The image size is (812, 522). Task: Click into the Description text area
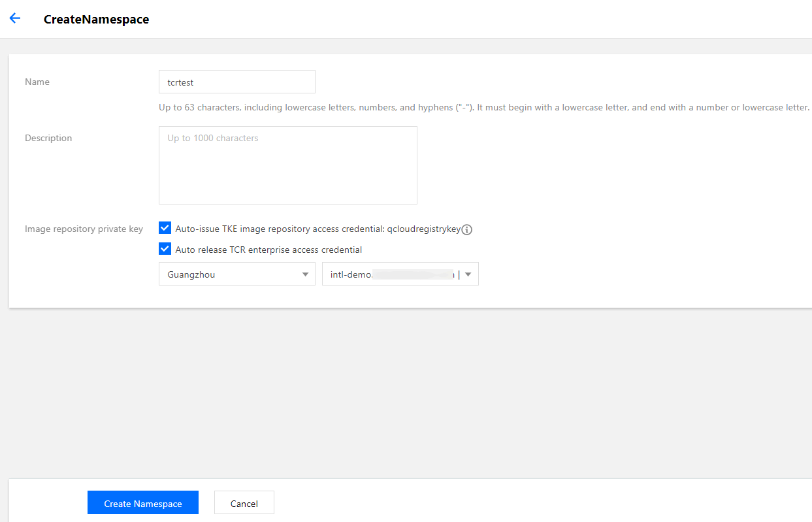[287, 165]
